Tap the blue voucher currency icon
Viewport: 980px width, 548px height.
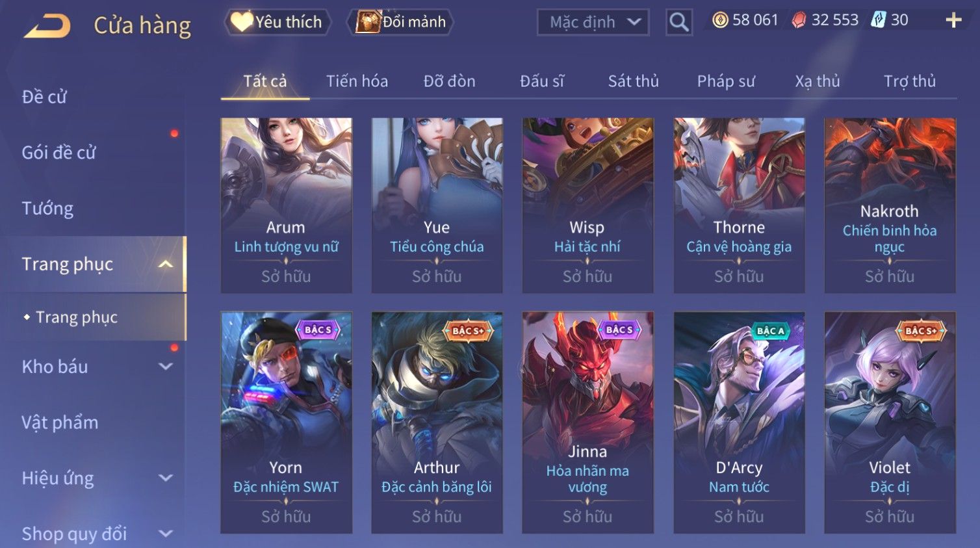click(878, 20)
